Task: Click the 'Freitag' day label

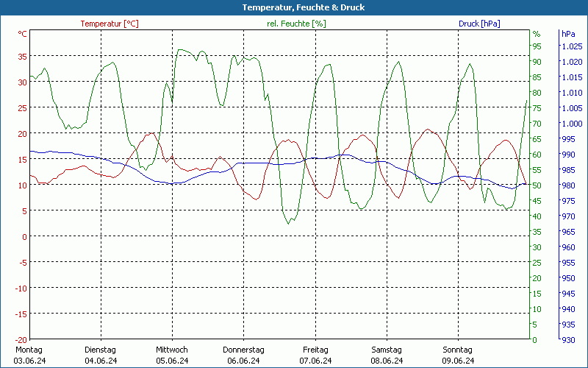Action: click(315, 350)
